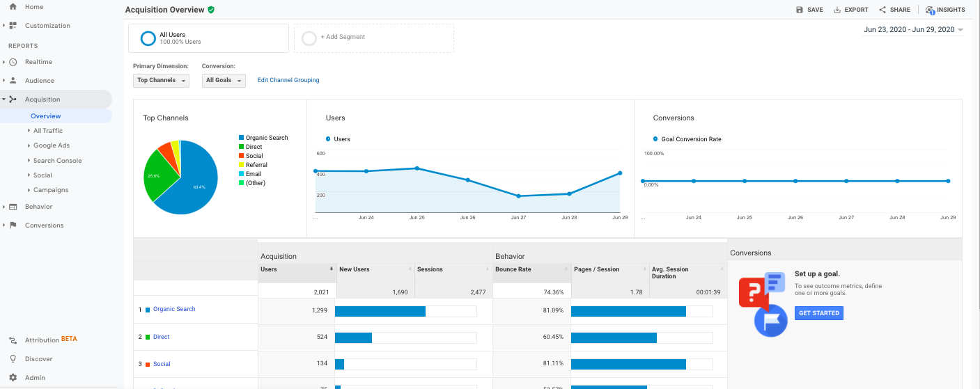This screenshot has height=389, width=980.
Task: Click the GET STARTED button
Action: [x=818, y=313]
